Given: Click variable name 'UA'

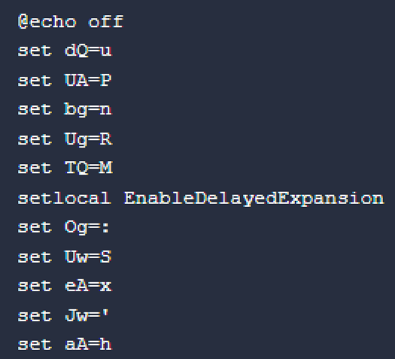Looking at the screenshot, I should tap(76, 80).
